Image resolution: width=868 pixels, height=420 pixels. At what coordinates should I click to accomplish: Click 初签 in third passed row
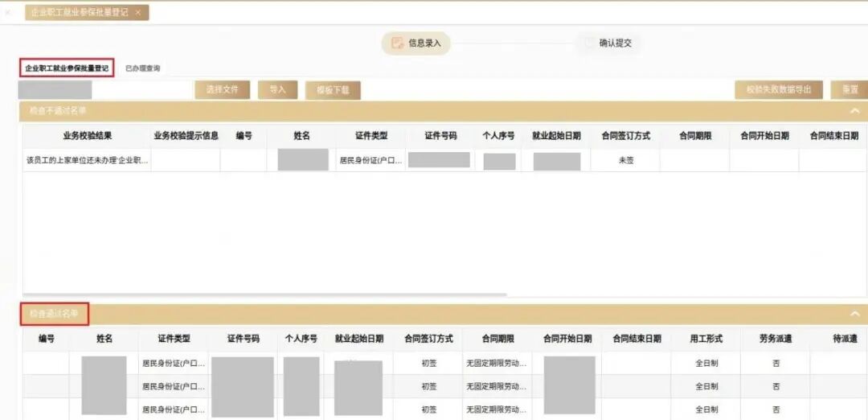[429, 410]
